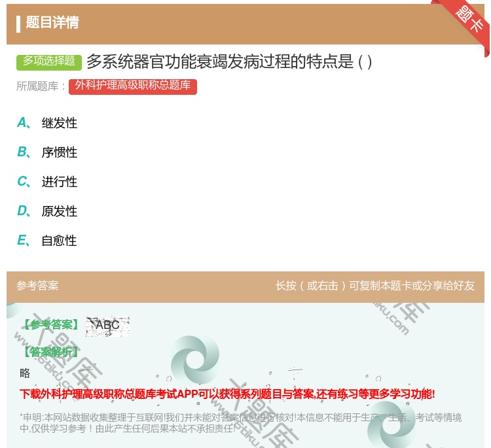Viewport: 491px width, 448px height.
Task: Click the ABC answer image
Action: pyautogui.click(x=107, y=325)
